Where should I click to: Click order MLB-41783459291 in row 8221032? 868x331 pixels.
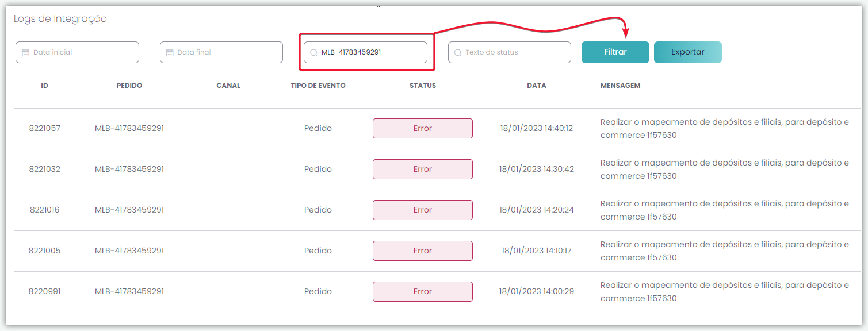[x=129, y=169]
